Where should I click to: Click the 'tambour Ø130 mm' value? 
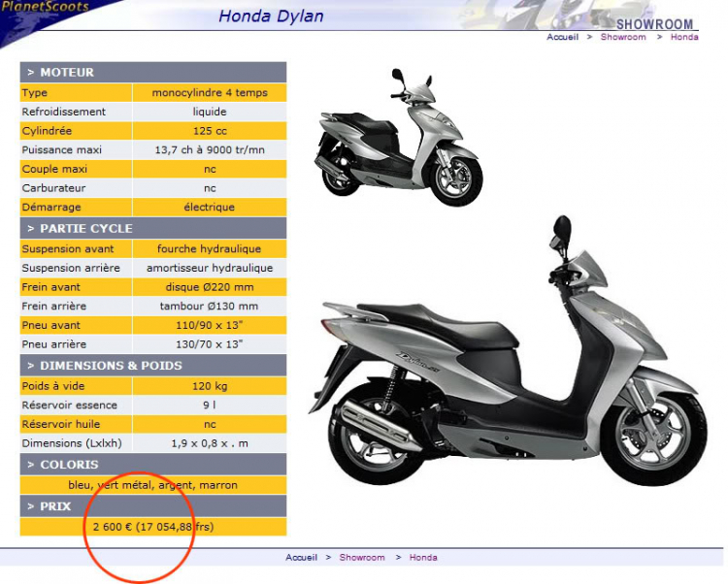click(x=209, y=307)
